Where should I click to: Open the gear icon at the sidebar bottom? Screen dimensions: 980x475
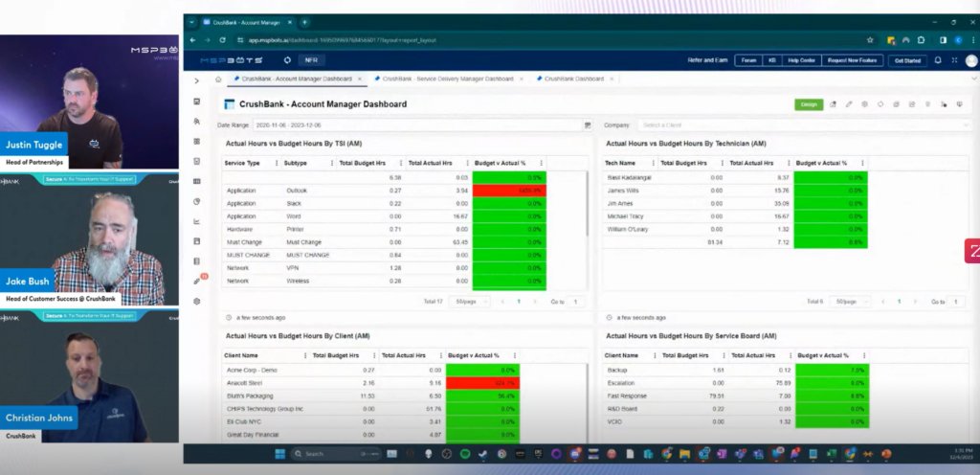pyautogui.click(x=197, y=302)
